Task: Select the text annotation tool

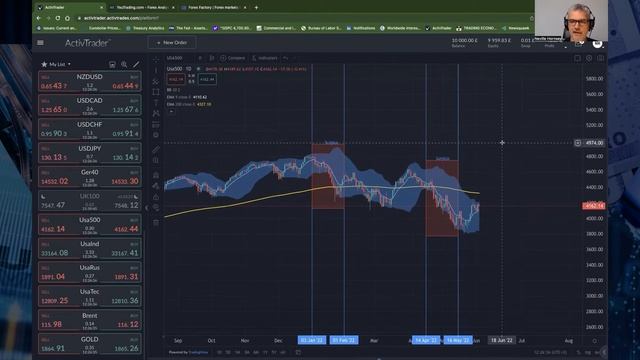Action: [156, 103]
